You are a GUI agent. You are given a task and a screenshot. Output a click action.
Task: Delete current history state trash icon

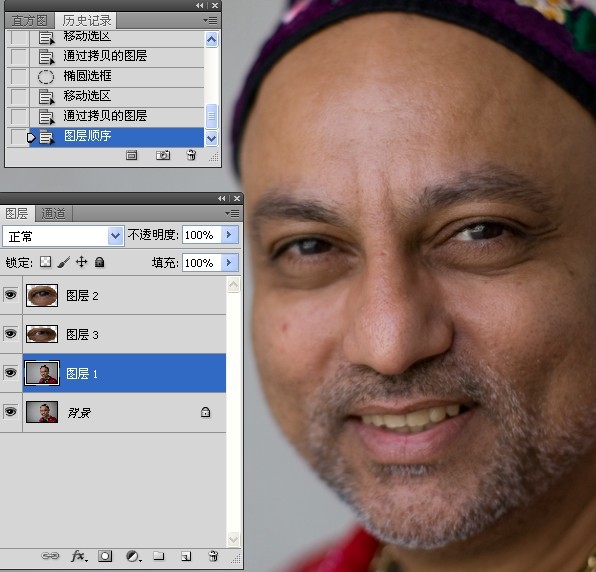click(191, 155)
